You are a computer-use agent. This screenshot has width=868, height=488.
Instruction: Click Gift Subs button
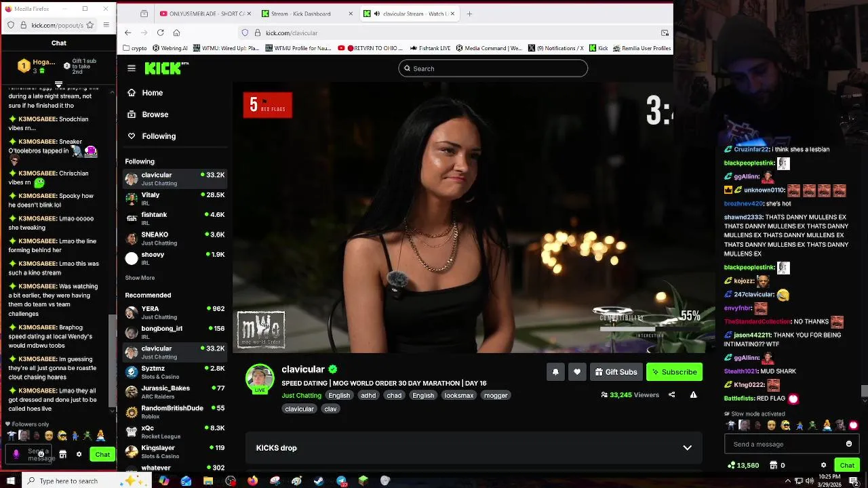tap(616, 372)
